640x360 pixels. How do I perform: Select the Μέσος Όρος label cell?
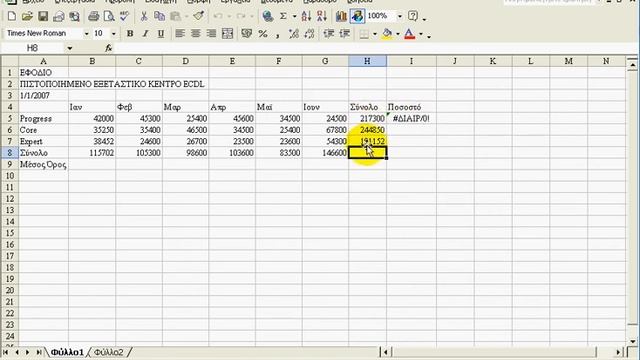click(x=43, y=164)
